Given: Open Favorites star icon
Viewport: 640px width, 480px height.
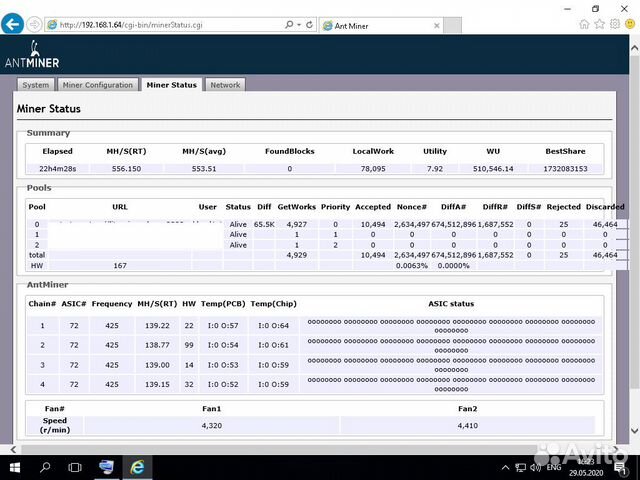Looking at the screenshot, I should tap(599, 24).
